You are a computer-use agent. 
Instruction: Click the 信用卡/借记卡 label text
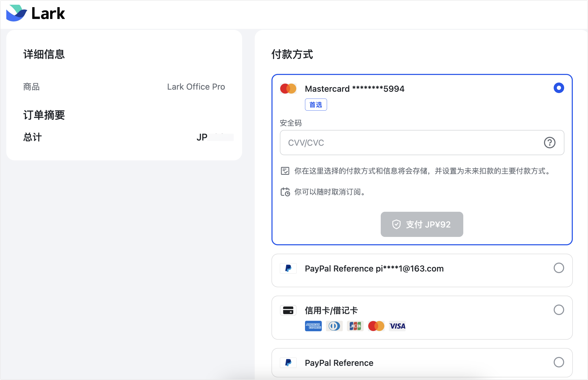coord(331,311)
